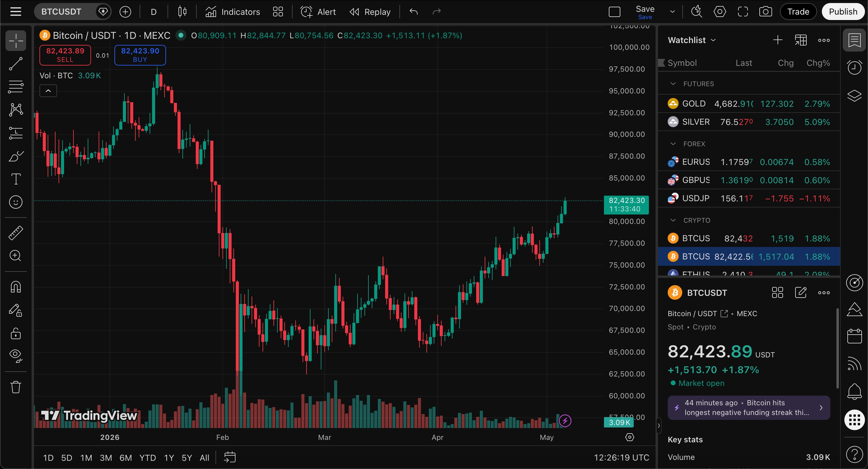
Task: Save the chart layout
Action: (645, 12)
